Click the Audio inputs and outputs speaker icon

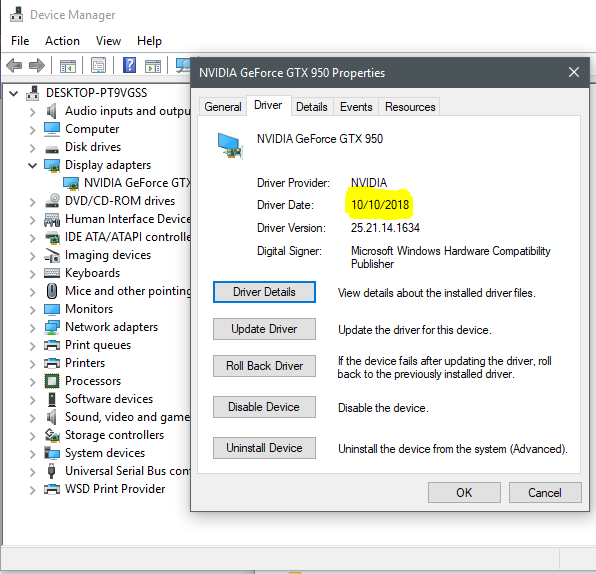pos(51,111)
